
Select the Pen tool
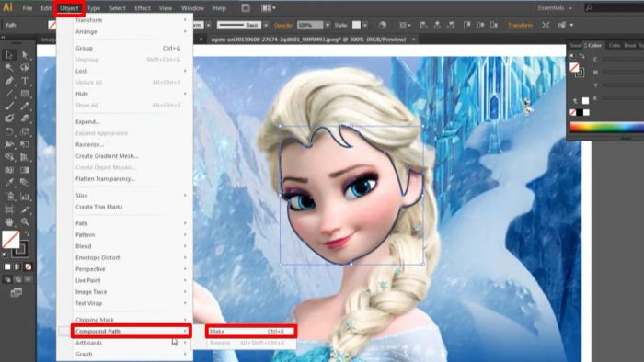point(9,81)
